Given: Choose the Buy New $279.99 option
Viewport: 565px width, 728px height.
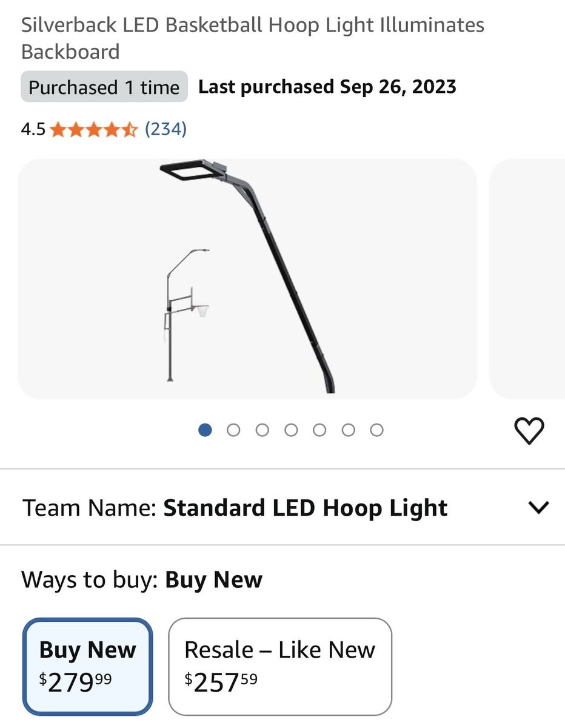Looking at the screenshot, I should tap(88, 666).
